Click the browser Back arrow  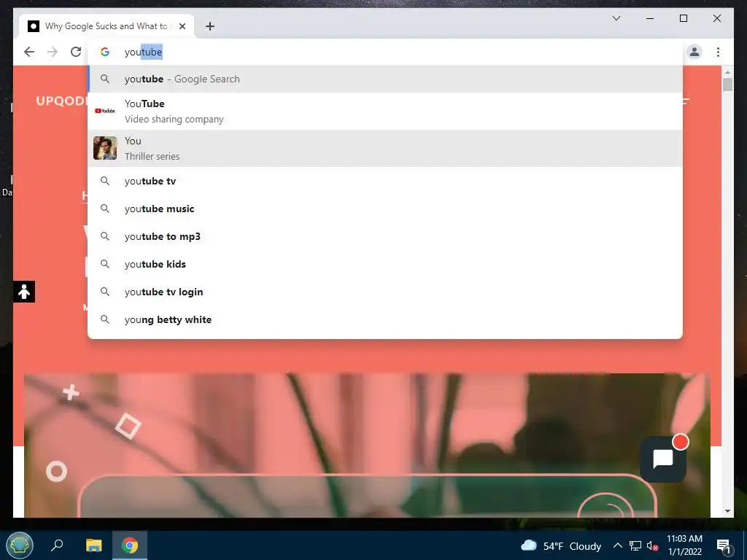tap(29, 52)
